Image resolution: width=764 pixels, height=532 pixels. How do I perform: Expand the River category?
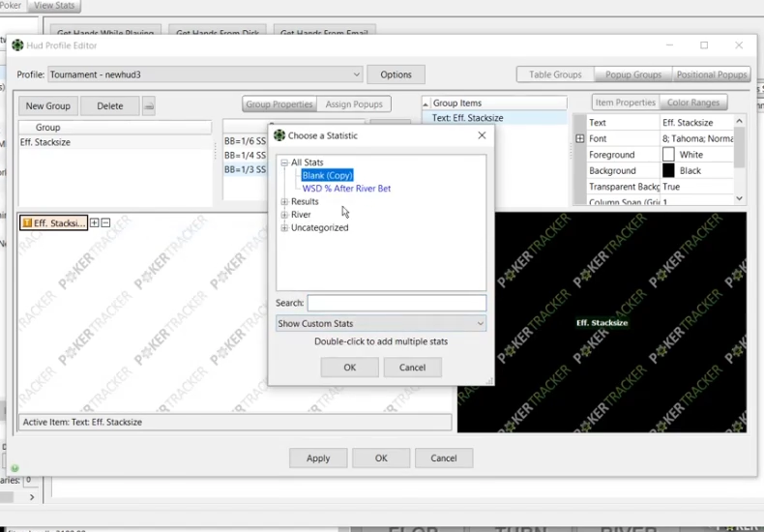284,215
